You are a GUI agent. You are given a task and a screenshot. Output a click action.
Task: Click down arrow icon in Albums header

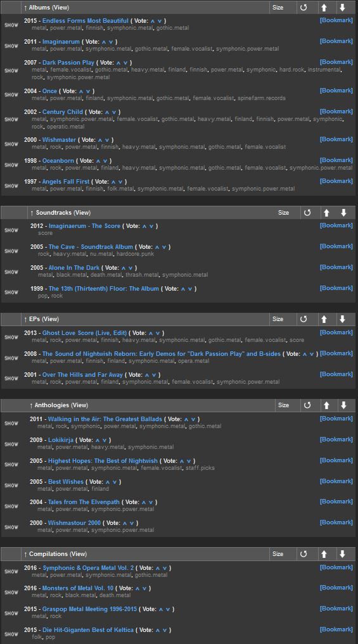coord(342,8)
